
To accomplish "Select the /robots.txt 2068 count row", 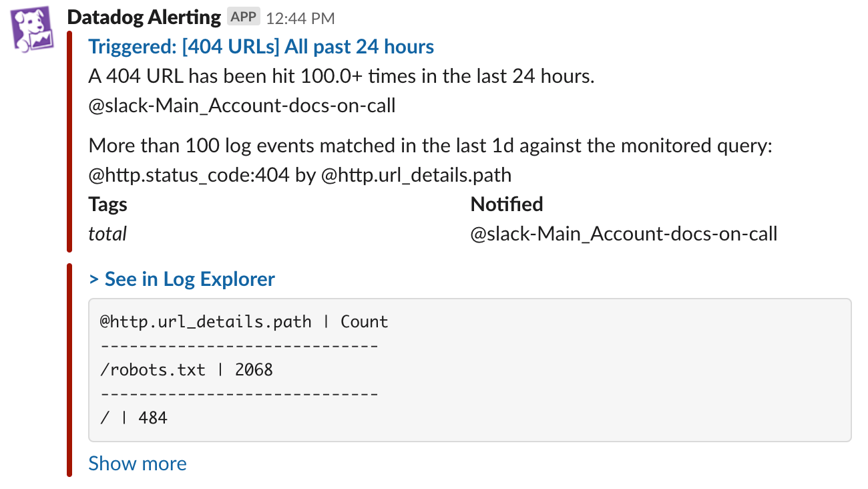I will [x=186, y=369].
